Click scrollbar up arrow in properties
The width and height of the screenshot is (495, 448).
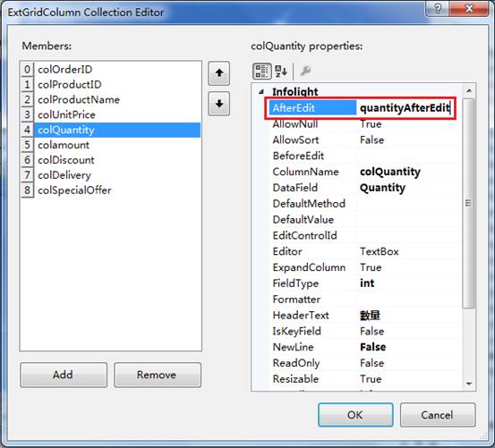coord(469,91)
